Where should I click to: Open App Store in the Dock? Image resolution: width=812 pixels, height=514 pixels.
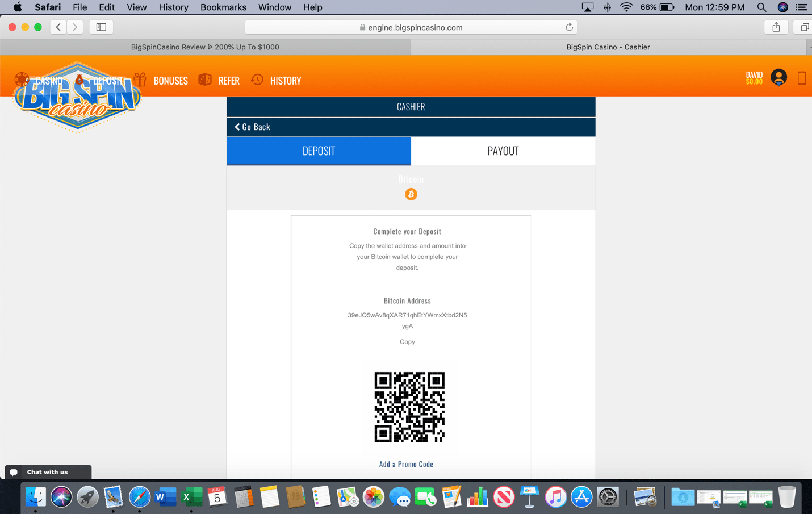[581, 497]
